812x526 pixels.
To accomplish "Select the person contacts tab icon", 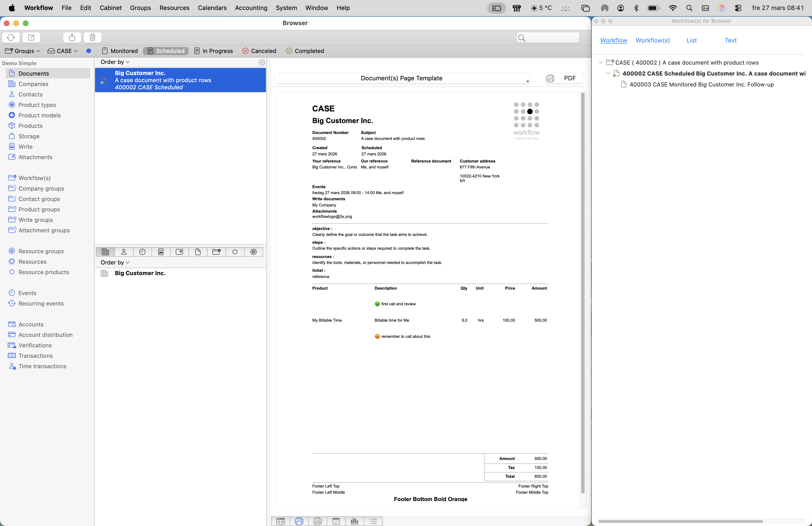I will click(x=124, y=252).
